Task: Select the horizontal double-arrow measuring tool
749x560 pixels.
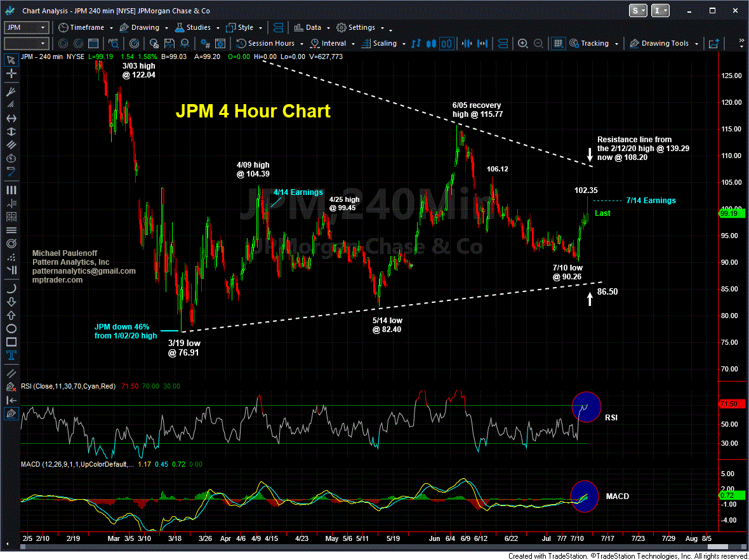Action: pos(11,118)
